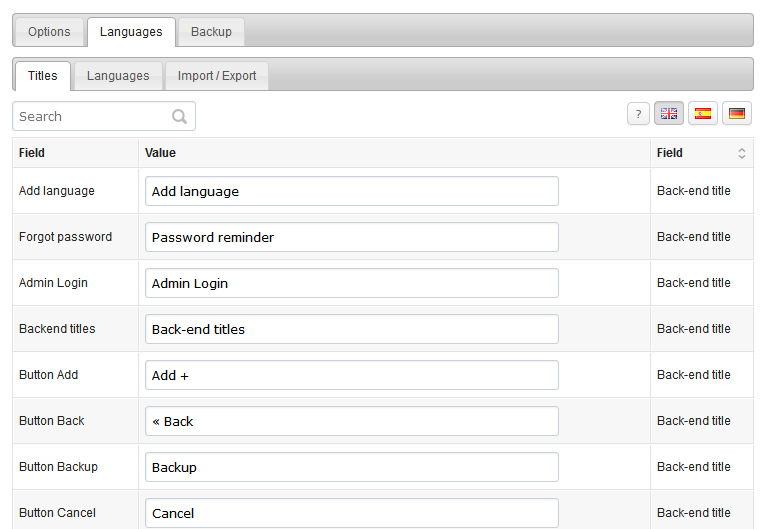763x529 pixels.
Task: Switch to the Spanish flag language
Action: click(703, 114)
